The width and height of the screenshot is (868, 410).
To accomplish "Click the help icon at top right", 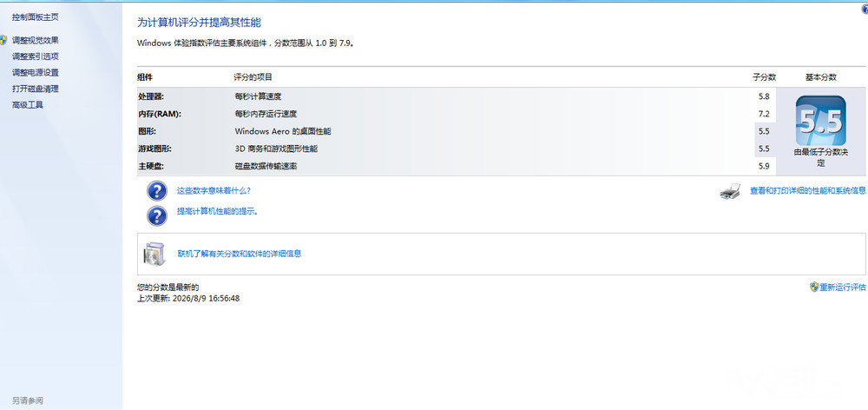I will click(x=865, y=9).
